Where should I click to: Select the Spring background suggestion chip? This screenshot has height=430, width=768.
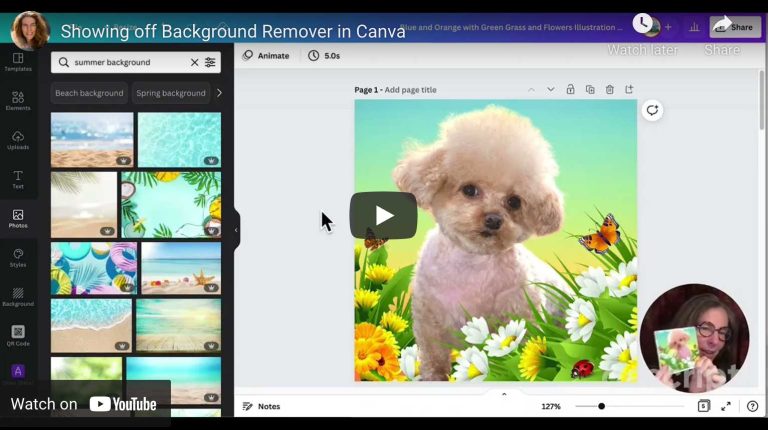click(171, 93)
